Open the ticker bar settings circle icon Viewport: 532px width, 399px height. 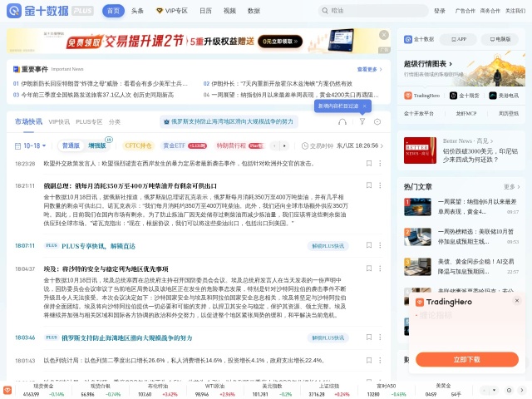509,390
